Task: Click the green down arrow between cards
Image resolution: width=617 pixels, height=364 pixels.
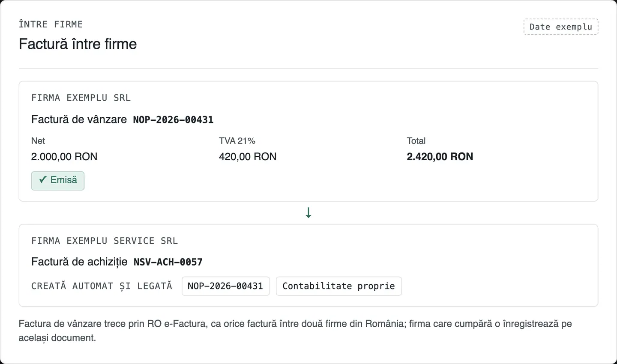Action: click(x=308, y=213)
